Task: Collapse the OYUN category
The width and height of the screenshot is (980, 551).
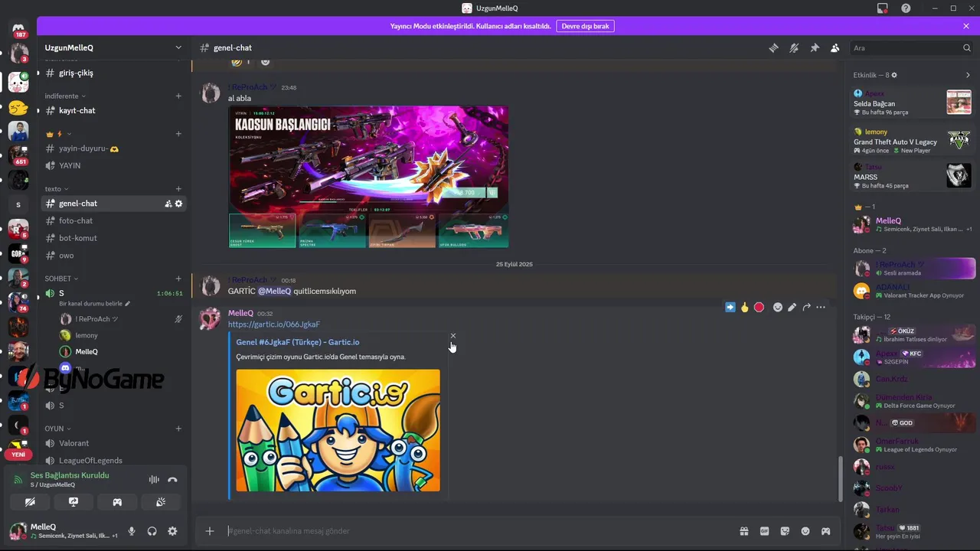Action: click(x=57, y=429)
